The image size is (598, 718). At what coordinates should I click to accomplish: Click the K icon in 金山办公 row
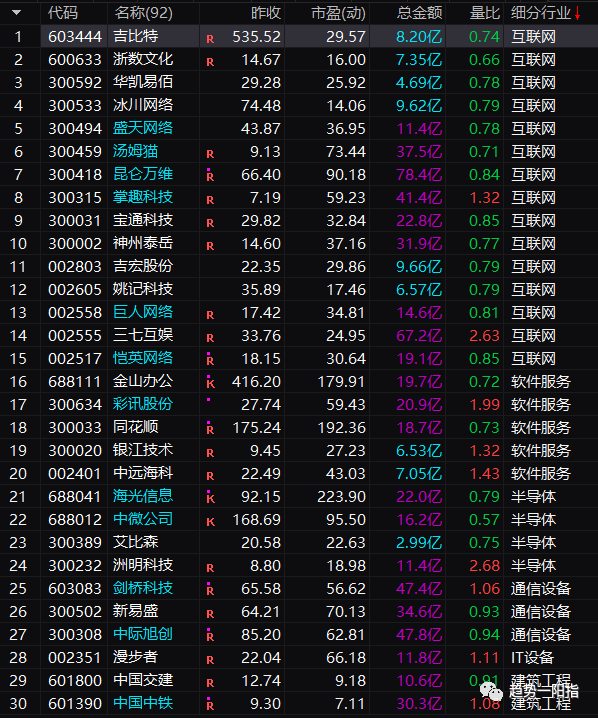(210, 384)
